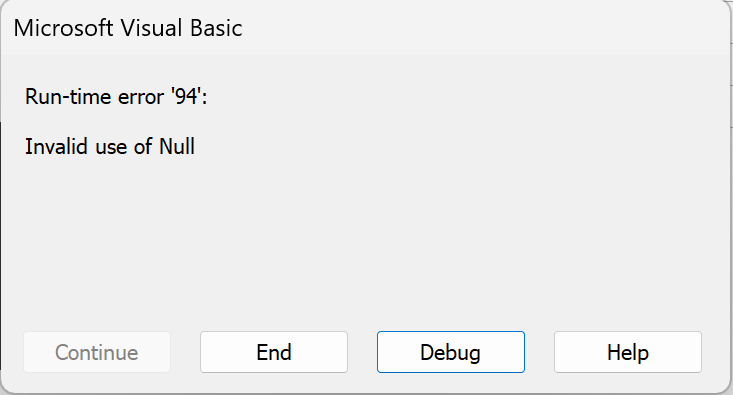This screenshot has width=733, height=395.
Task: Open Help for this error
Action: point(628,352)
